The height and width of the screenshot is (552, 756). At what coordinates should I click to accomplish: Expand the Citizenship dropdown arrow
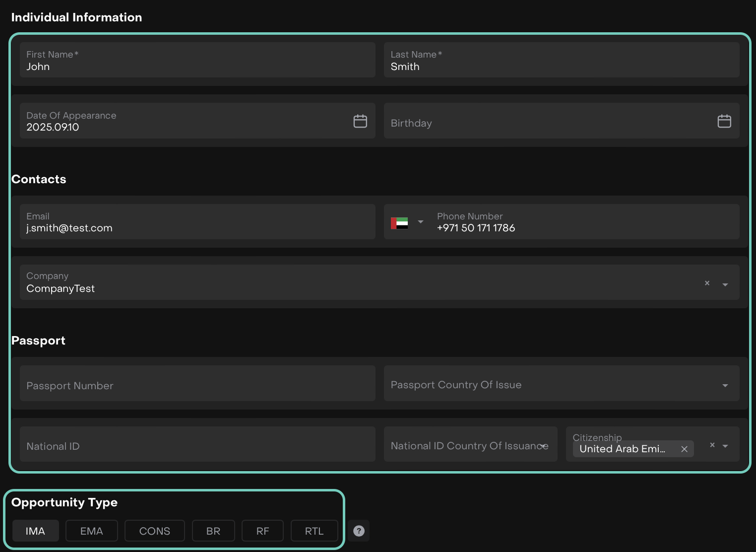pos(725,446)
